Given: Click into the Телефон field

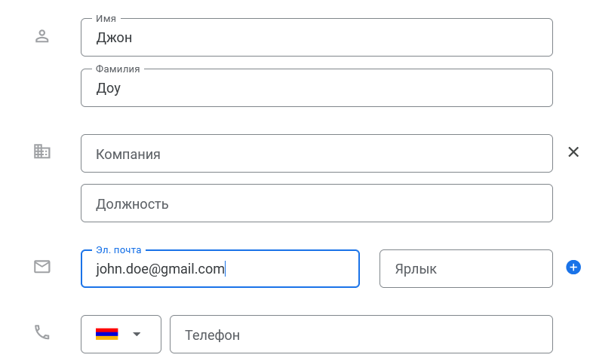Looking at the screenshot, I should (x=361, y=335).
